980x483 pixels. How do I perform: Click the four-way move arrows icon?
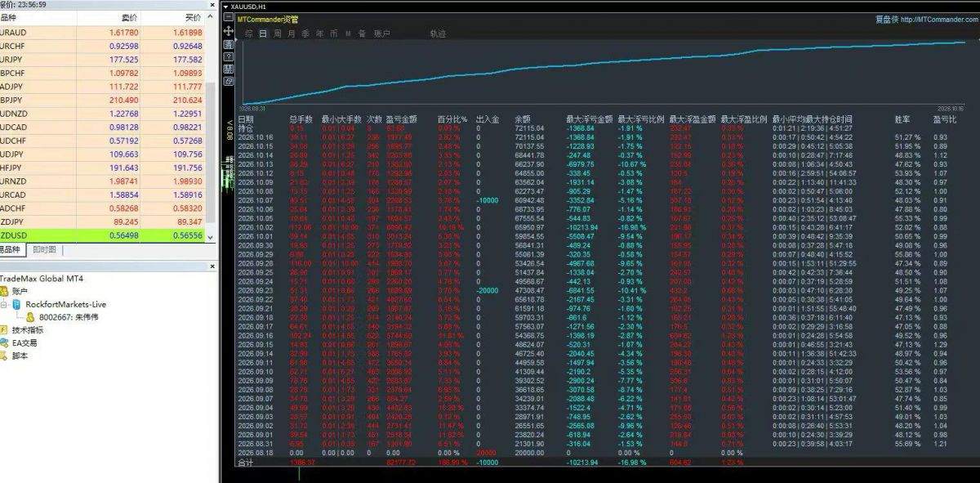(228, 29)
